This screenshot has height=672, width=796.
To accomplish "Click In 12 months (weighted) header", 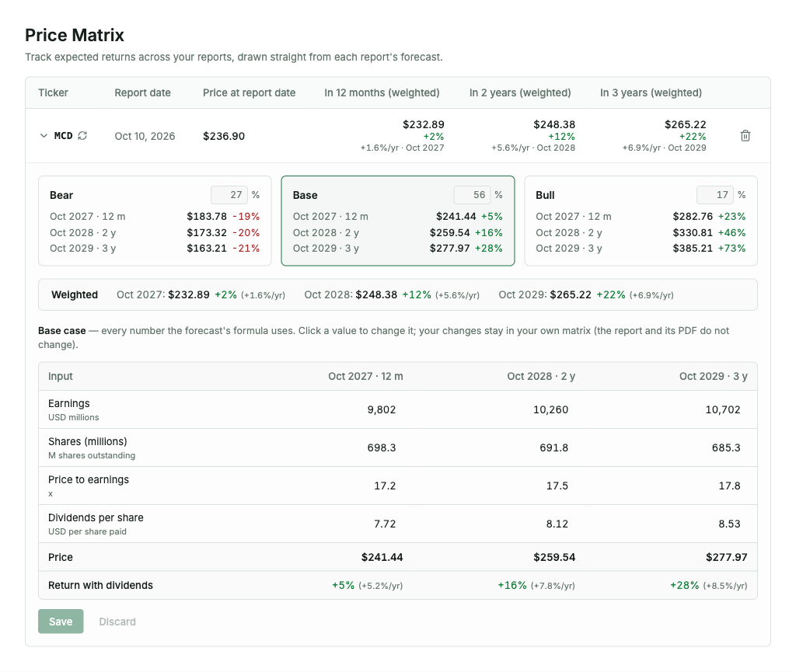I will [382, 92].
